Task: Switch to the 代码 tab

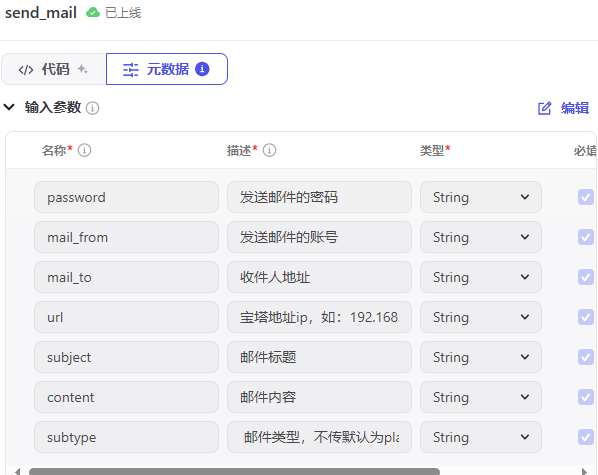Action: click(54, 69)
